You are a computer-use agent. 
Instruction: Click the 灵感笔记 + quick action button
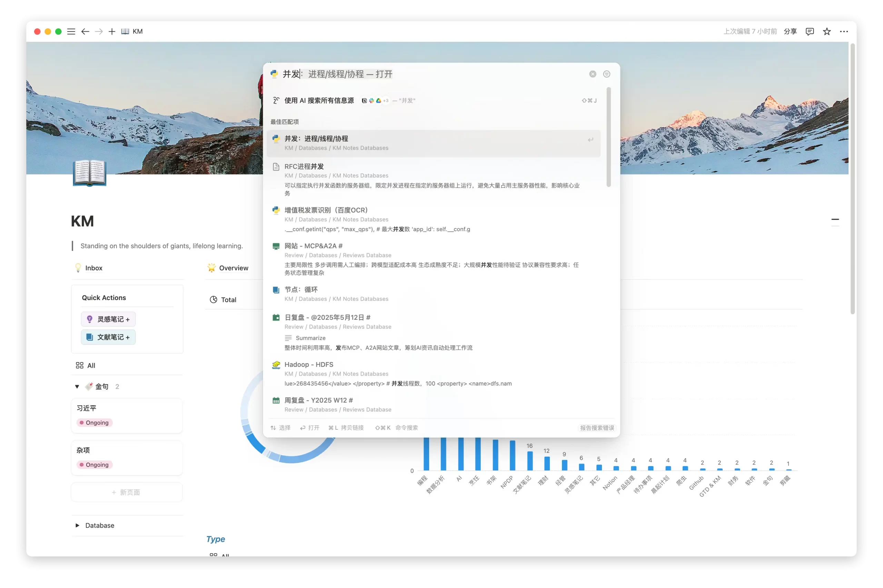108,319
